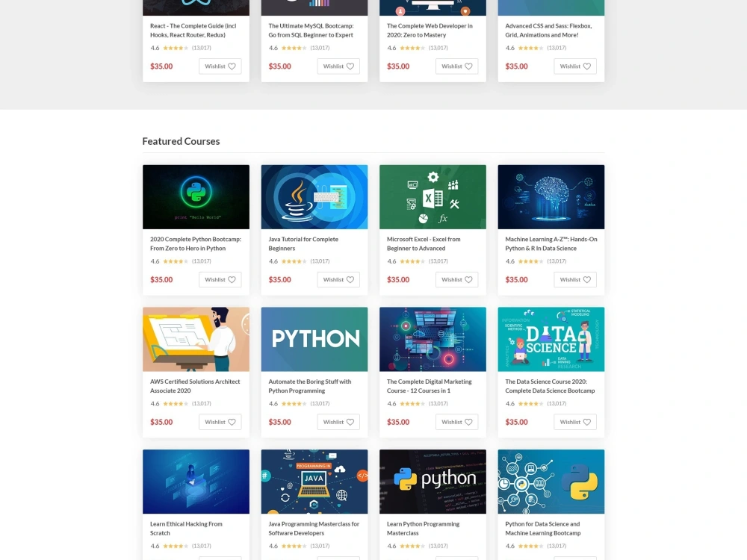Wishlist the Ultimate MySQL Bootcamp course
Viewport: 747px width, 560px height.
pyautogui.click(x=338, y=66)
